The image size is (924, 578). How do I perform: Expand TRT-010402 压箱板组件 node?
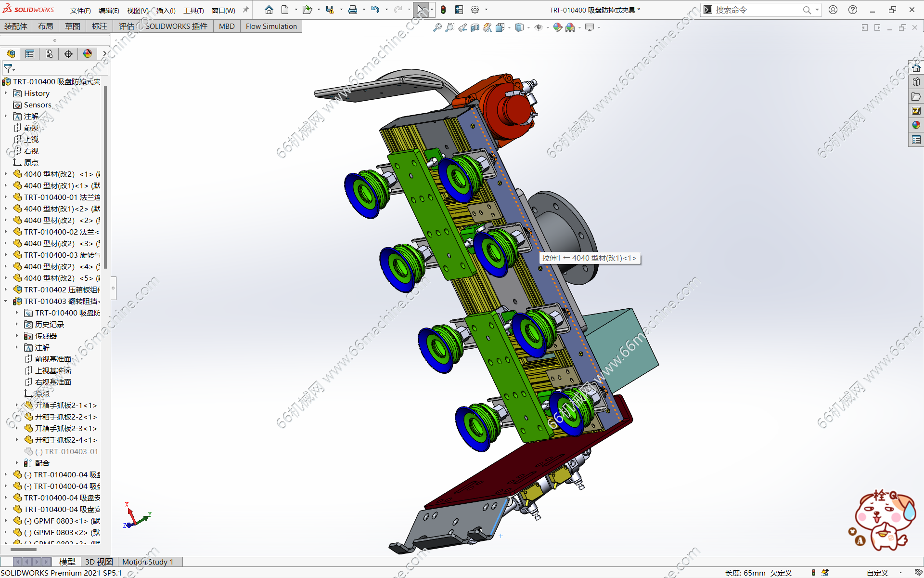[6, 289]
